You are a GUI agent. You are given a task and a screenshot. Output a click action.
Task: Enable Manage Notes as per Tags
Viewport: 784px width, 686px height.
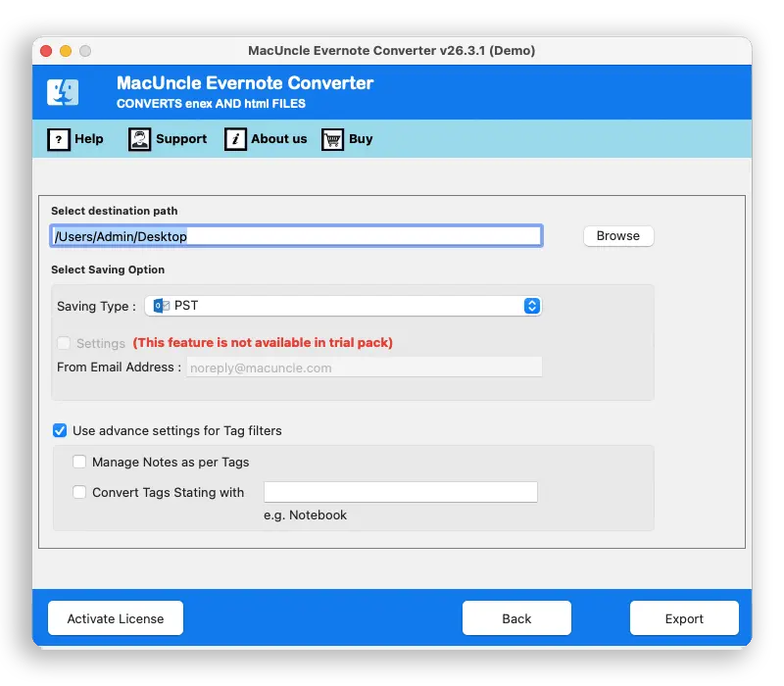79,462
